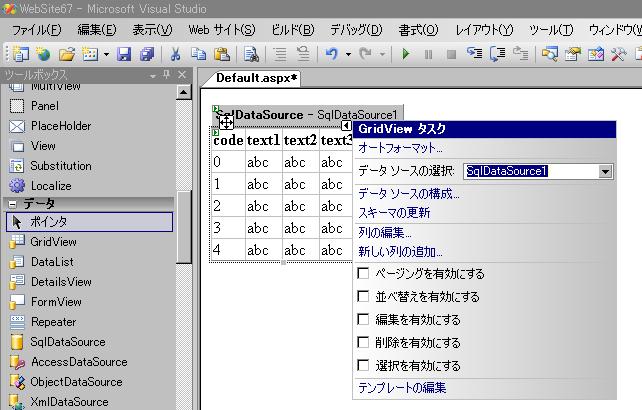642x410 pixels.
Task: Click the 列の編集... link
Action: (x=384, y=232)
